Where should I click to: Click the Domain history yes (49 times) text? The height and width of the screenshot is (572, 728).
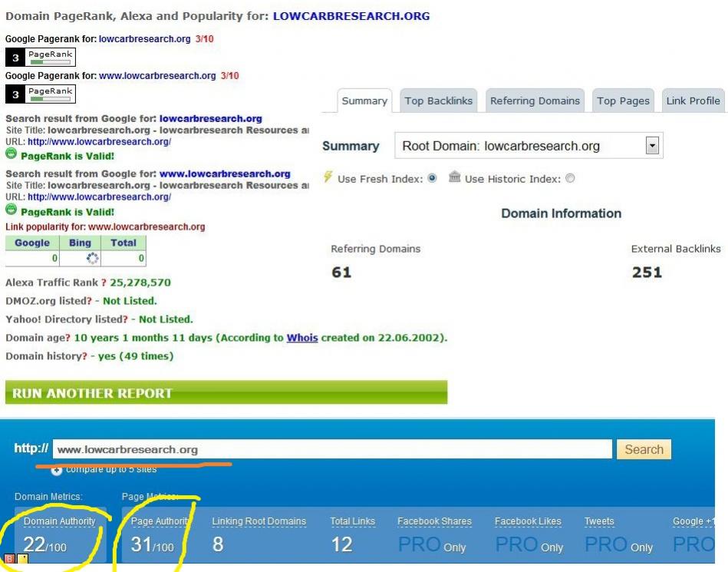coord(136,356)
